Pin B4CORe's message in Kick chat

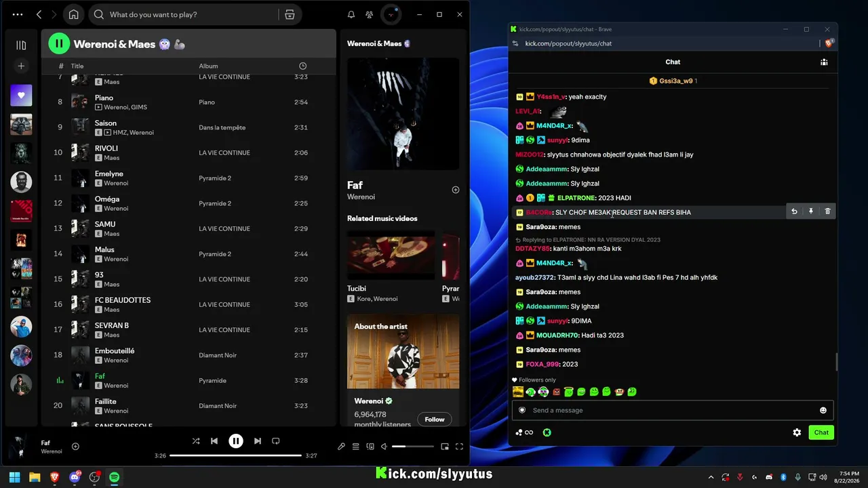pyautogui.click(x=810, y=211)
